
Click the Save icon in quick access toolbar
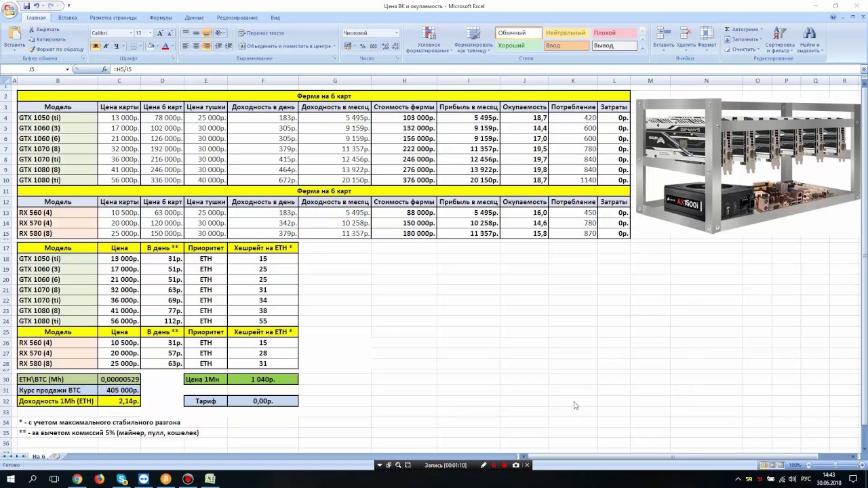click(x=26, y=5)
